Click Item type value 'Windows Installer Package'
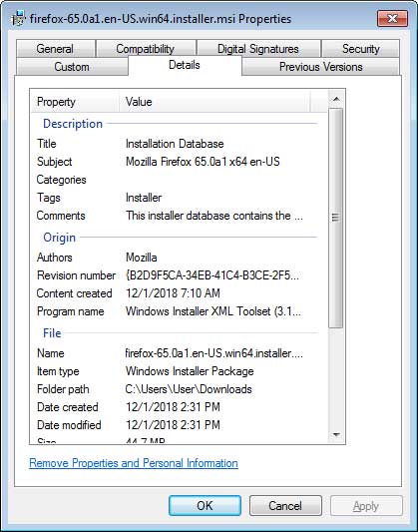Image resolution: width=418 pixels, height=532 pixels. coord(190,371)
